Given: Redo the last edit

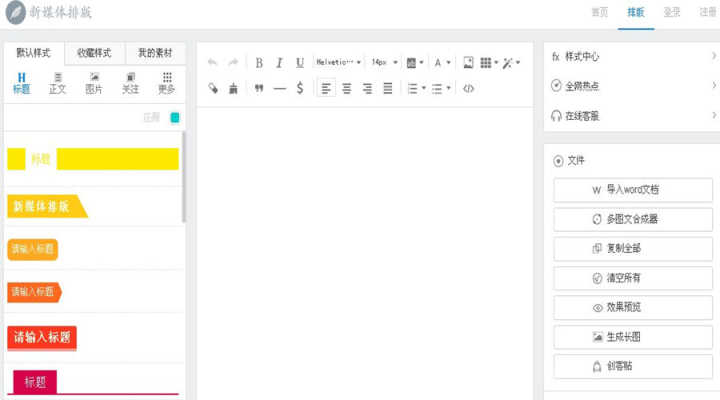Looking at the screenshot, I should (233, 62).
